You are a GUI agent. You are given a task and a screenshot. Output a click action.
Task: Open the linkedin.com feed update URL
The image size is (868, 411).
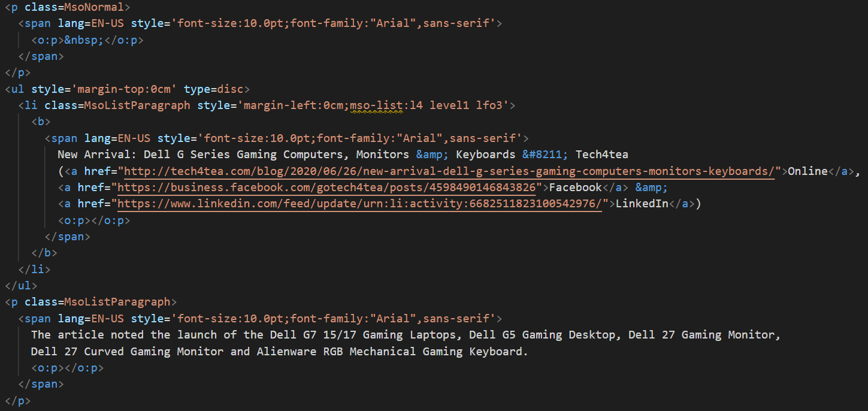click(x=359, y=204)
